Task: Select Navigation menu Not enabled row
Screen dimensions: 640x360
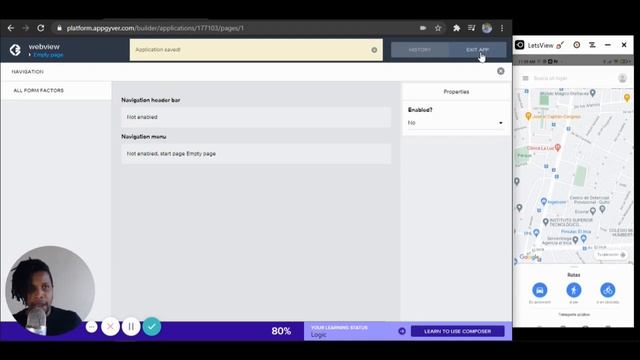Action: pyautogui.click(x=256, y=154)
